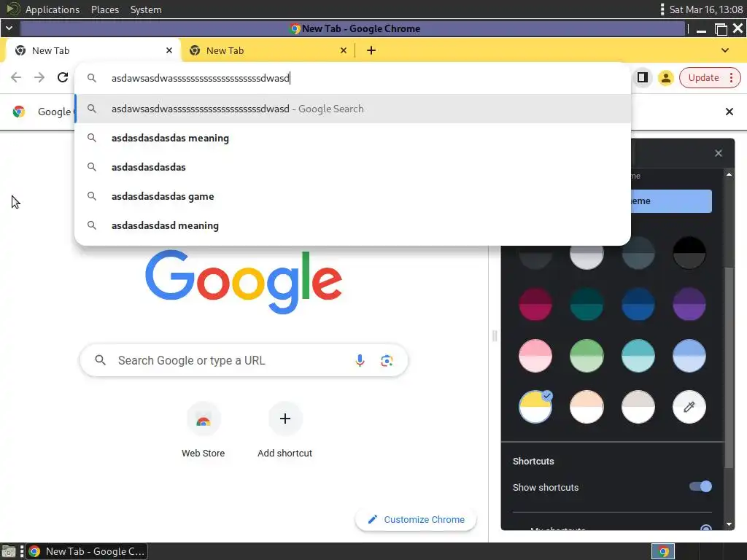The image size is (747, 560).
Task: Close the Customize Chrome side panel
Action: (719, 153)
